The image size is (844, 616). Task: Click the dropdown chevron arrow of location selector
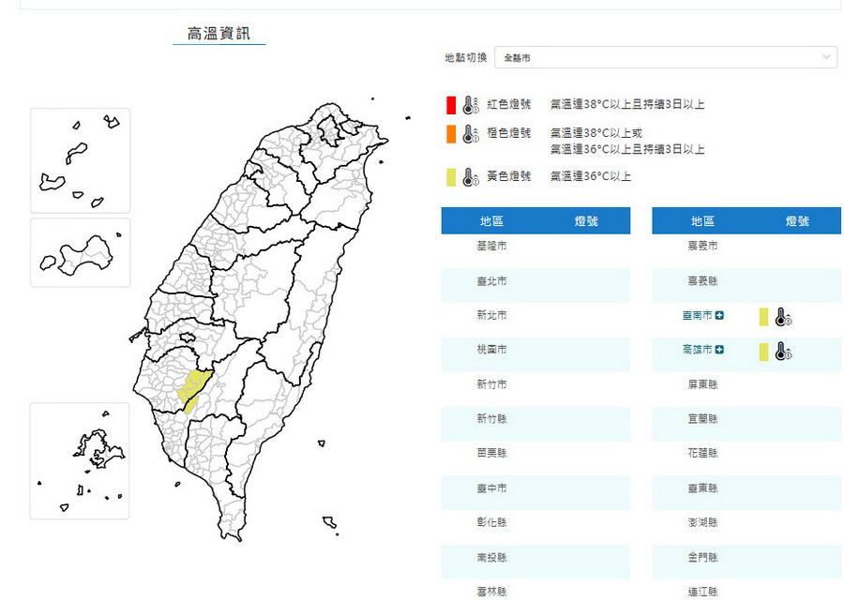(827, 57)
